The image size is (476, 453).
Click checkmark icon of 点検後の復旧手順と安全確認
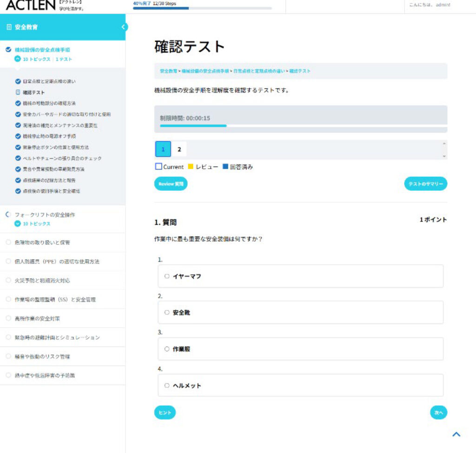[x=18, y=191]
